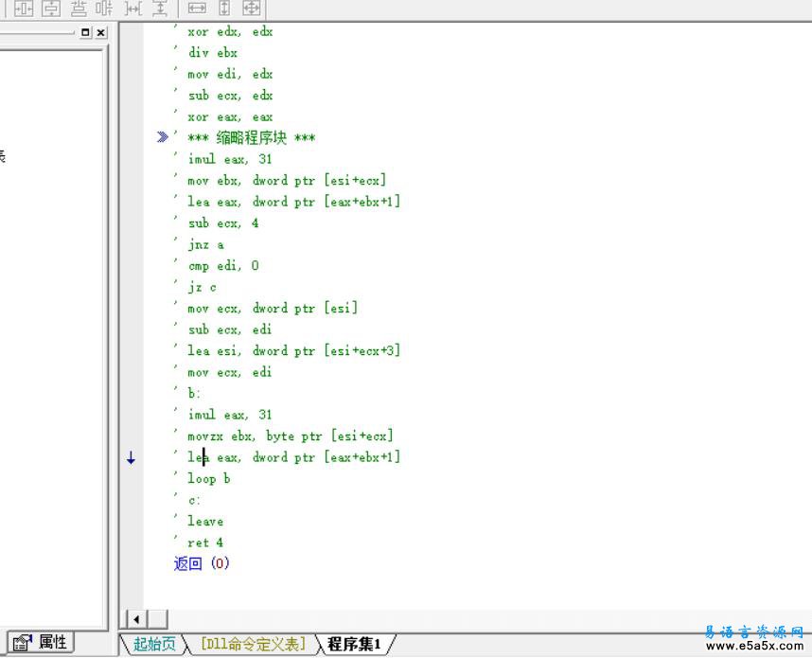Switch to the 起始页 tab

click(154, 644)
